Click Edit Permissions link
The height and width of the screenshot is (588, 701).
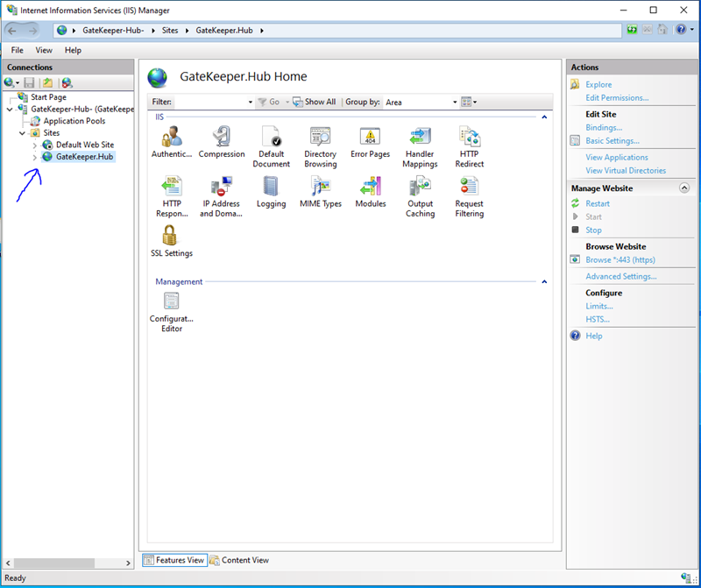(x=617, y=98)
